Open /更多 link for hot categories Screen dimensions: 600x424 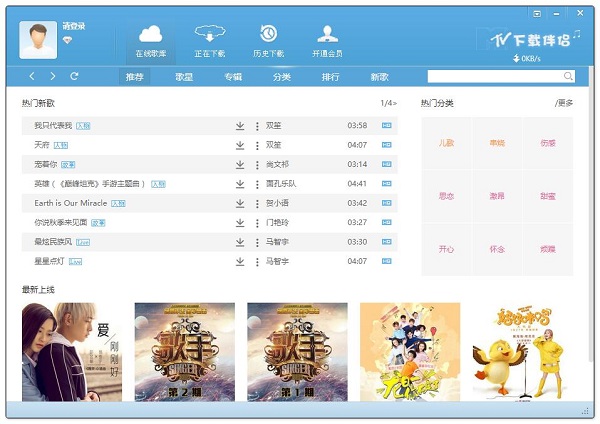click(x=564, y=103)
